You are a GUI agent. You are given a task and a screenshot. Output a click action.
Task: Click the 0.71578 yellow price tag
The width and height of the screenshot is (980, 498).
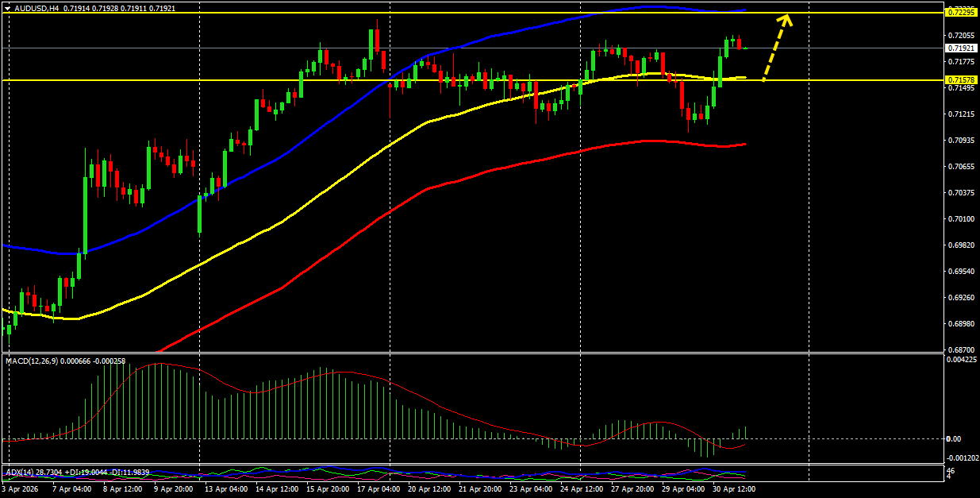point(961,80)
